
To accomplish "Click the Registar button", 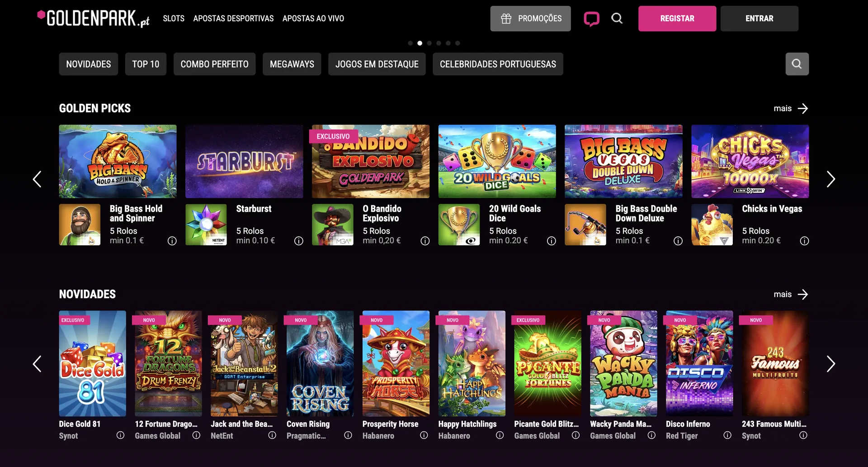I will pos(677,19).
